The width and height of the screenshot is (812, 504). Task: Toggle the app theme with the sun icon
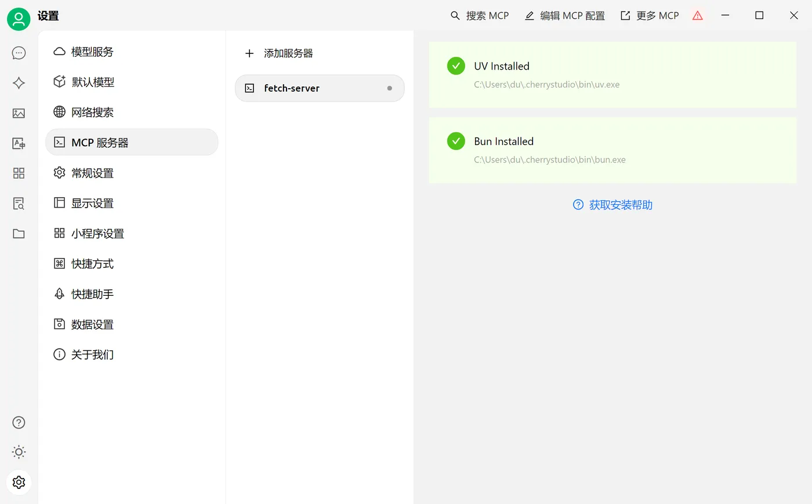[x=18, y=452]
